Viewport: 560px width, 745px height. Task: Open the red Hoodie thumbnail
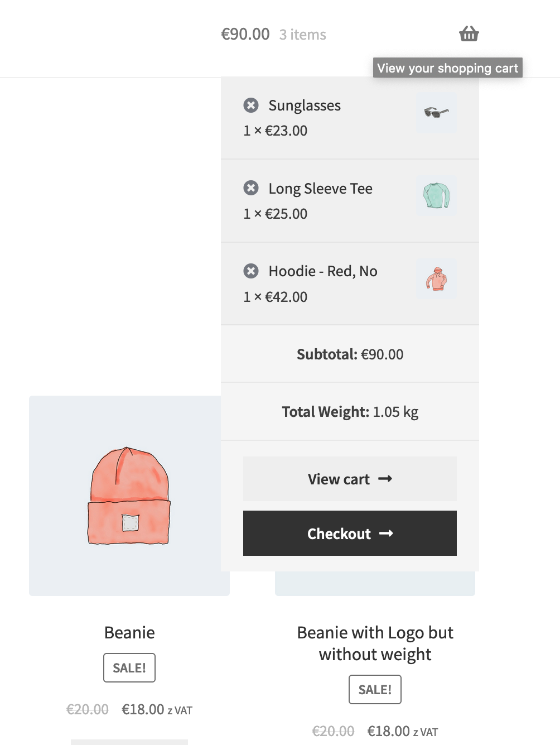[436, 279]
